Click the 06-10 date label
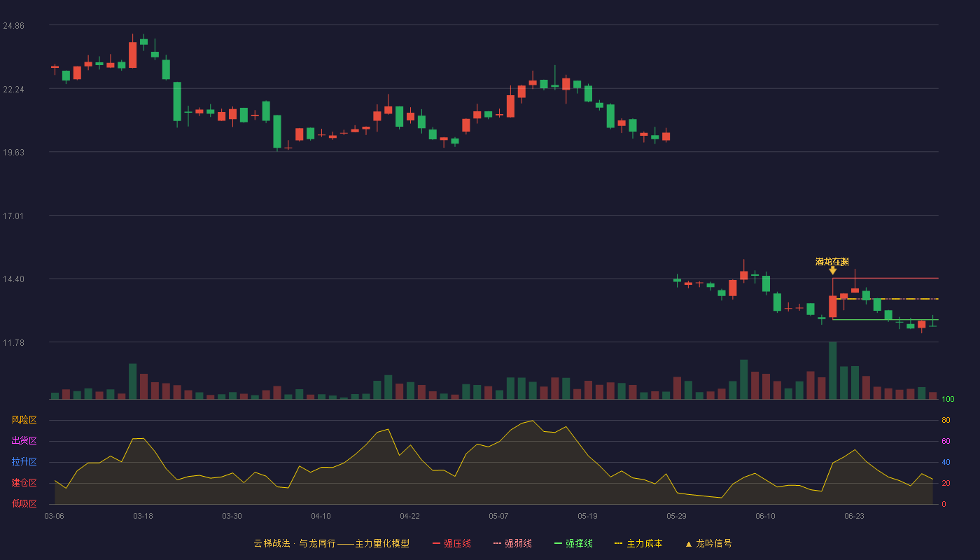 (x=765, y=516)
